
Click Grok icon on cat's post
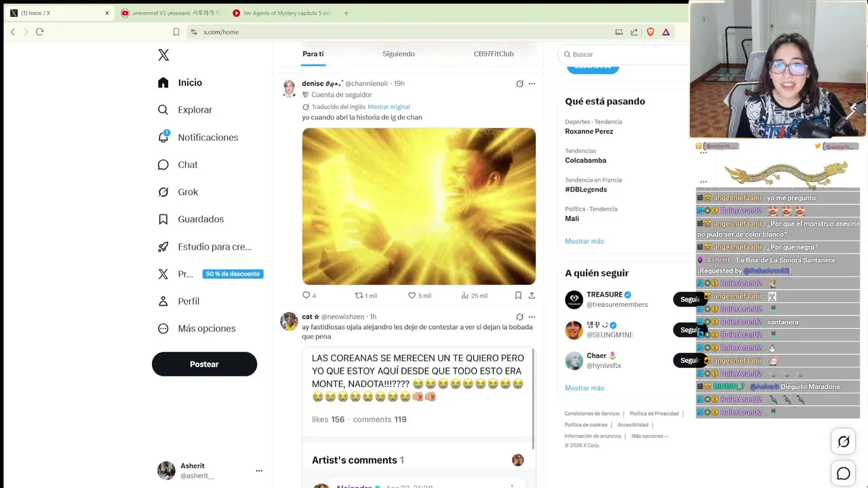pyautogui.click(x=519, y=317)
